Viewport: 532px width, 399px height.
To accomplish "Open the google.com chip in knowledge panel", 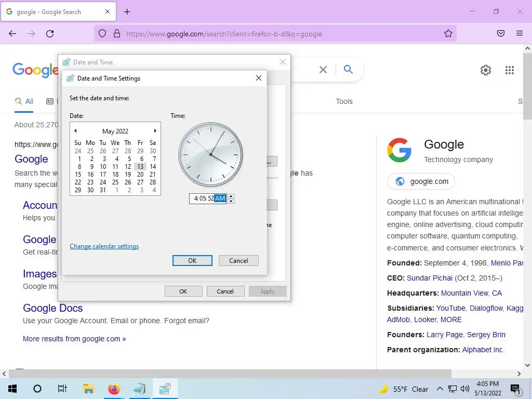I will click(x=421, y=181).
